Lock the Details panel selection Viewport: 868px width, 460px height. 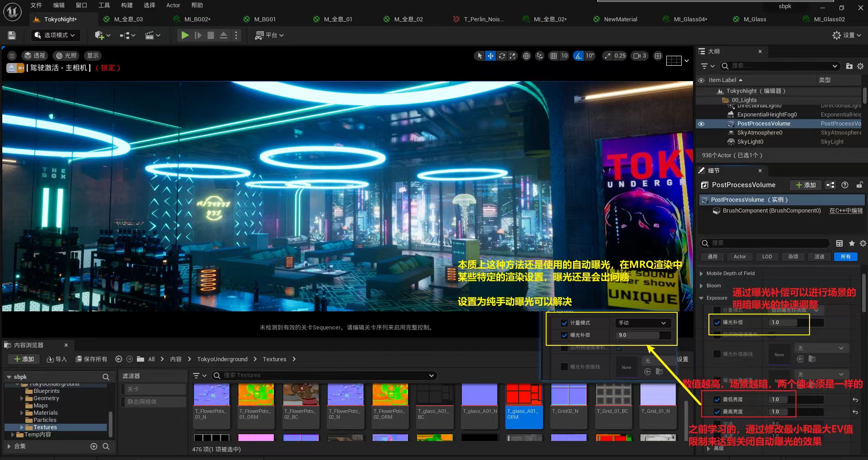coord(859,185)
